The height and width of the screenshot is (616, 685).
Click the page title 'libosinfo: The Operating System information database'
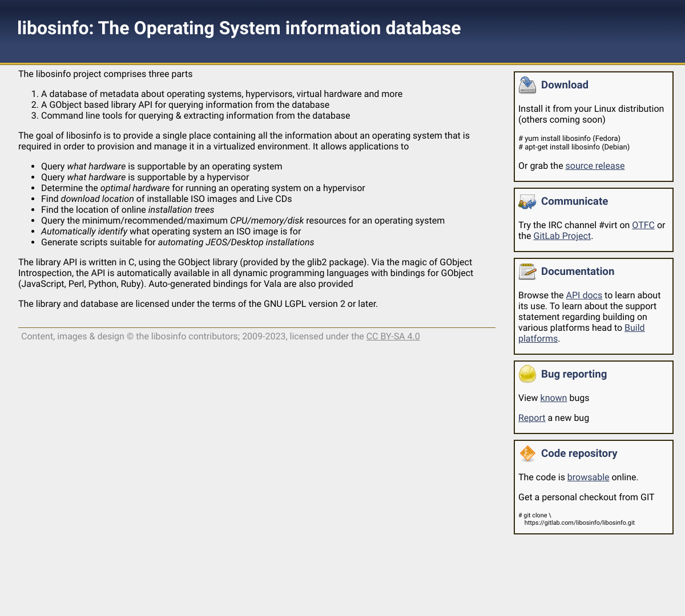[239, 28]
